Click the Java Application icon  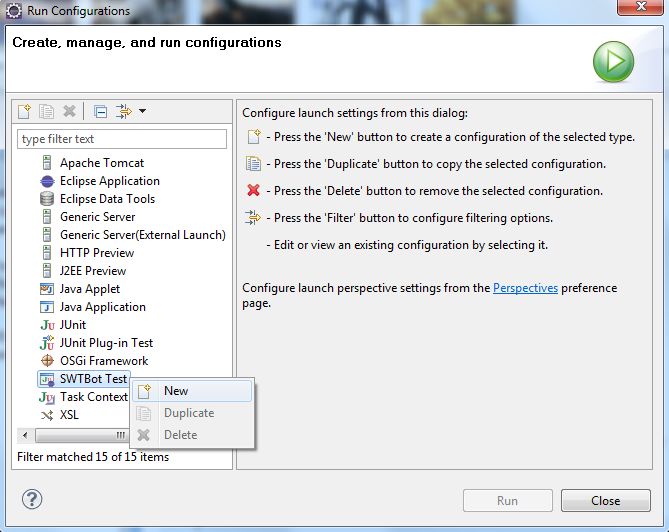click(x=47, y=307)
